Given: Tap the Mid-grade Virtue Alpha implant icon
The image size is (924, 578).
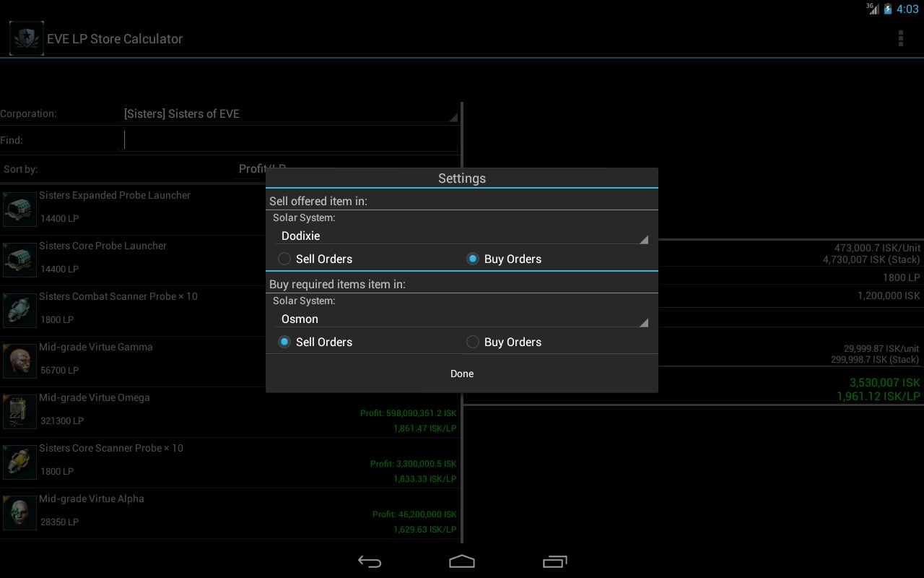Looking at the screenshot, I should pos(19,513).
